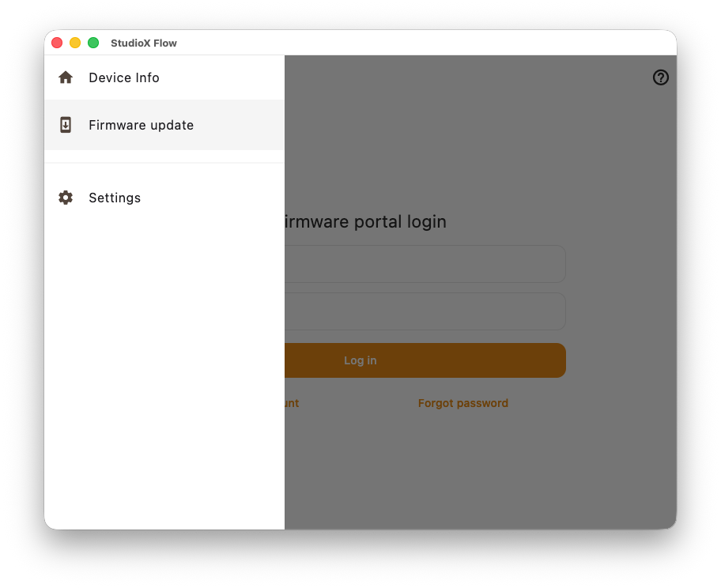Focus the second login input field
This screenshot has height=588, width=721.
pyautogui.click(x=425, y=311)
